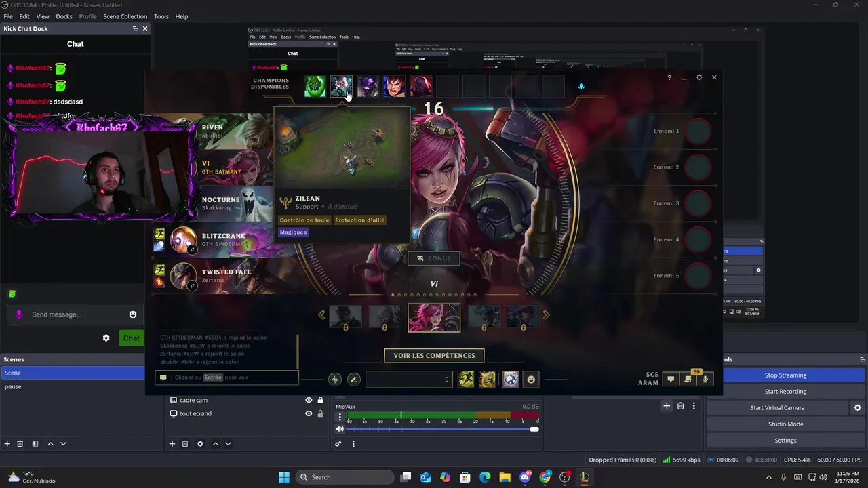The image size is (868, 488).
Task: Open the Tools menu
Action: coord(161,16)
